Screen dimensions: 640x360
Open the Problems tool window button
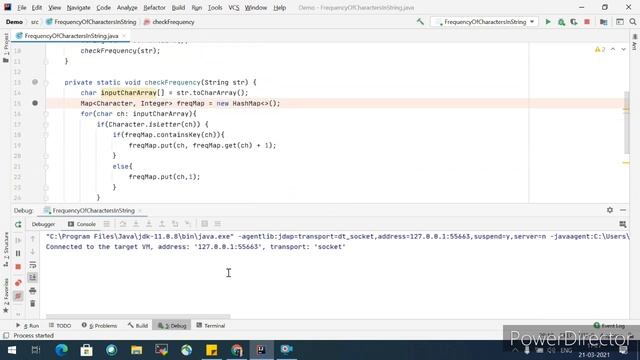tap(99, 325)
